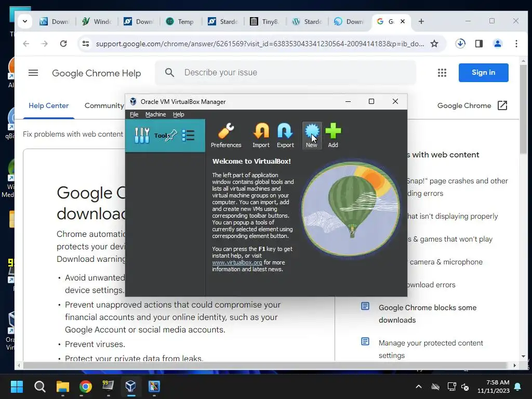This screenshot has width=532, height=399.
Task: Click the Sign in button
Action: tap(484, 73)
